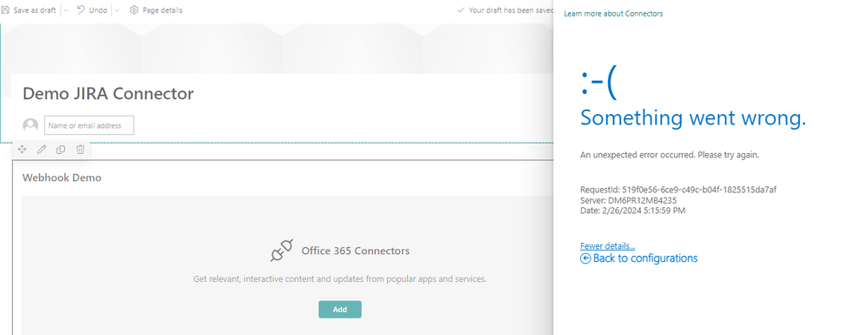The image size is (868, 335).
Task: Click the unexpected error occurred message
Action: coord(670,155)
